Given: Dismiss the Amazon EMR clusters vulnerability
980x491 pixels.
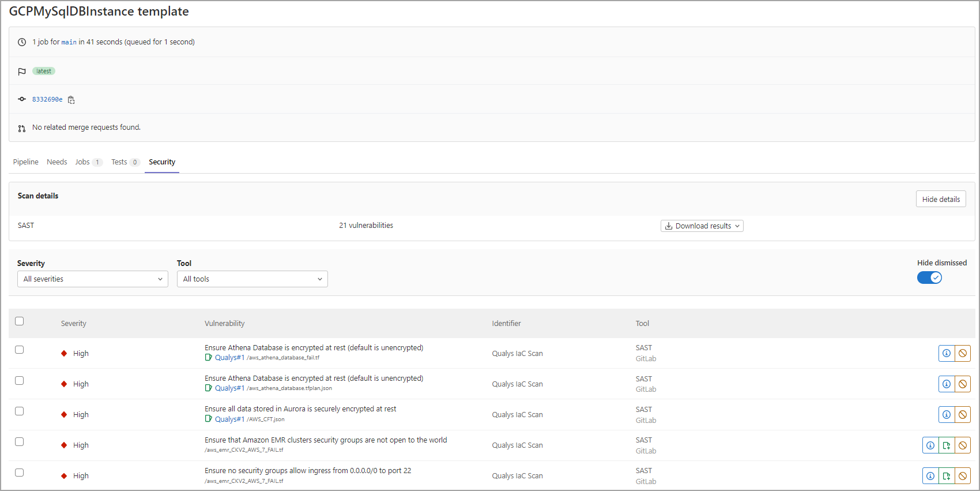Looking at the screenshot, I should point(963,445).
